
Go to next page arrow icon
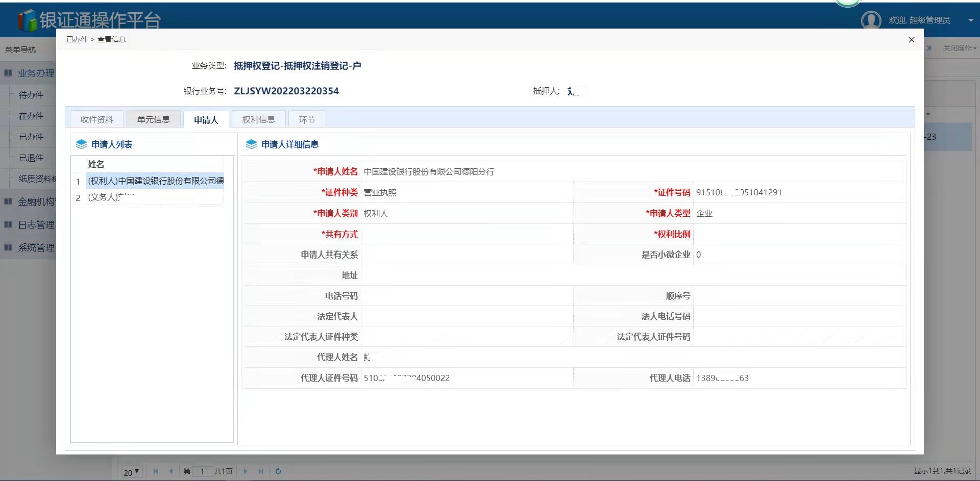click(246, 471)
